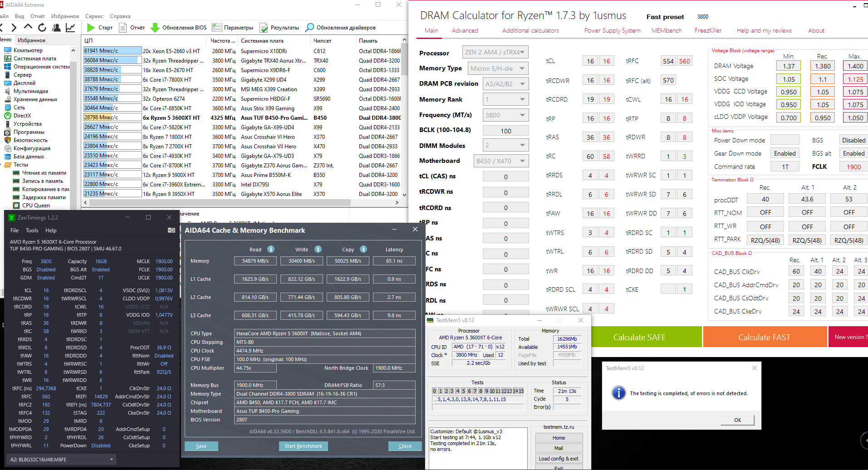Screen dimensions: 868x470
Task: Click Start Benchmark in AIDA64 benchmark window
Action: point(303,446)
